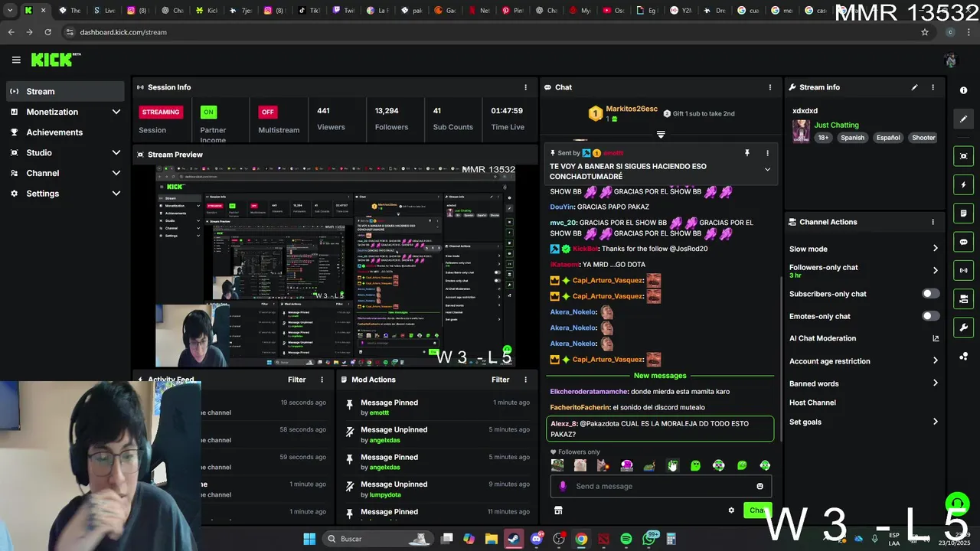Click the Kick logo in header

click(x=56, y=60)
